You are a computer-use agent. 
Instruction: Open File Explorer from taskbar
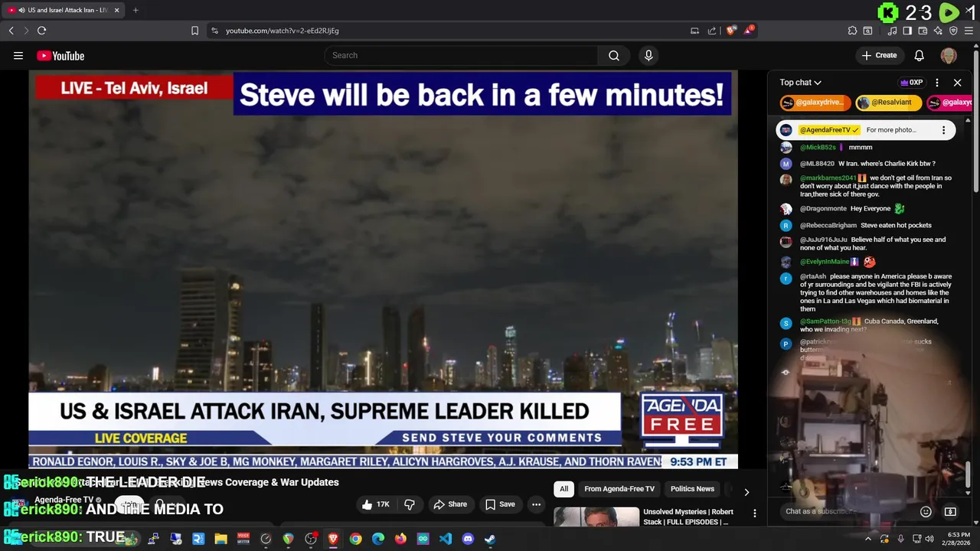tap(220, 539)
